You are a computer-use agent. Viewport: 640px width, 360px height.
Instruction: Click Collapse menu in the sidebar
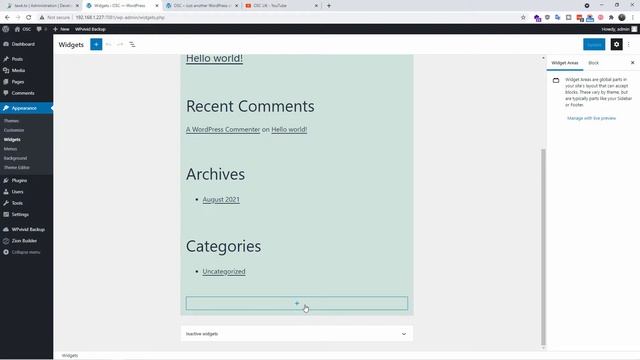coord(27,252)
